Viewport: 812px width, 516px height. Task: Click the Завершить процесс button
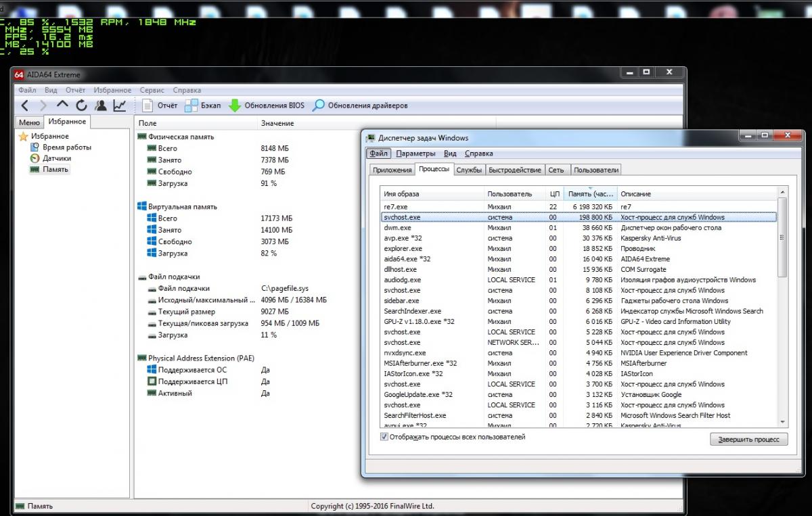(x=749, y=440)
